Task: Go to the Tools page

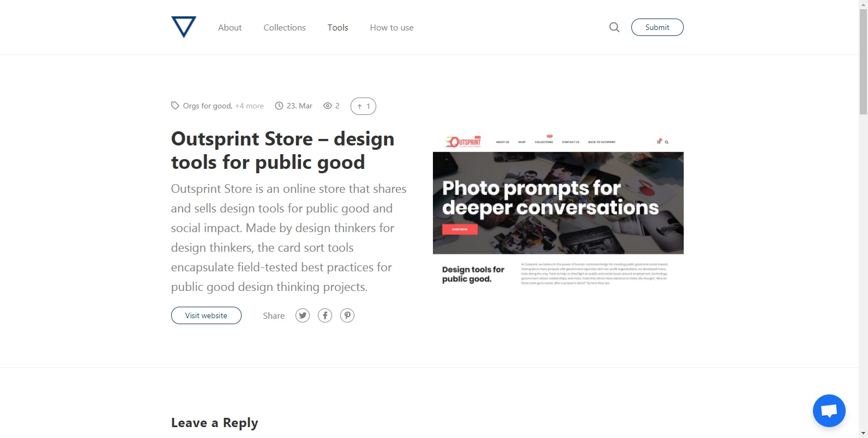Action: (x=337, y=27)
